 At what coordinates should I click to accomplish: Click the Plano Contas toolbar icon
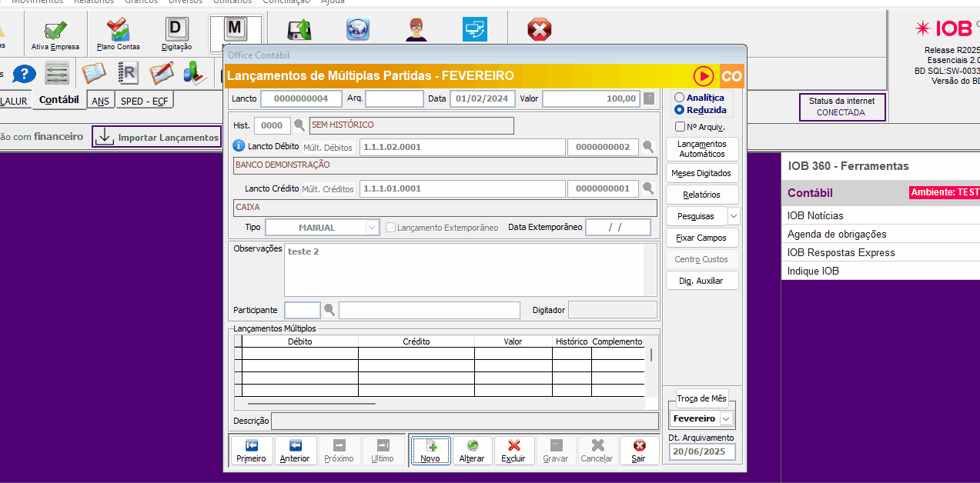click(119, 33)
